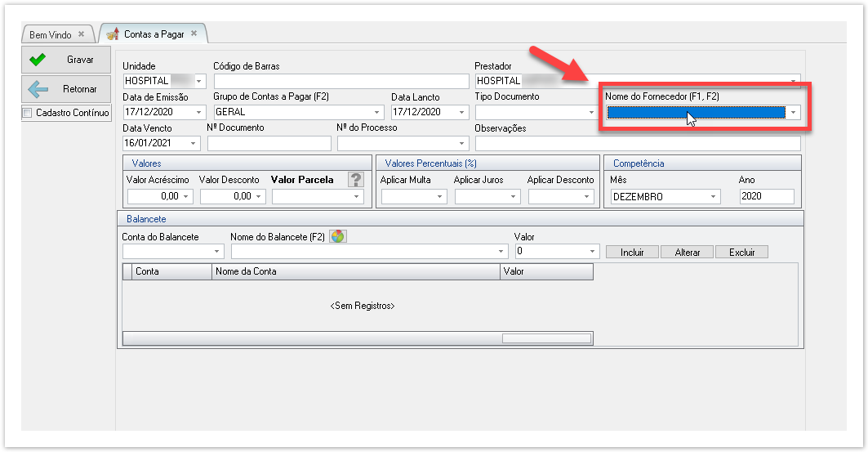Click the Código de Barras input field
Viewport: 868px width, 452px height.
[x=341, y=81]
